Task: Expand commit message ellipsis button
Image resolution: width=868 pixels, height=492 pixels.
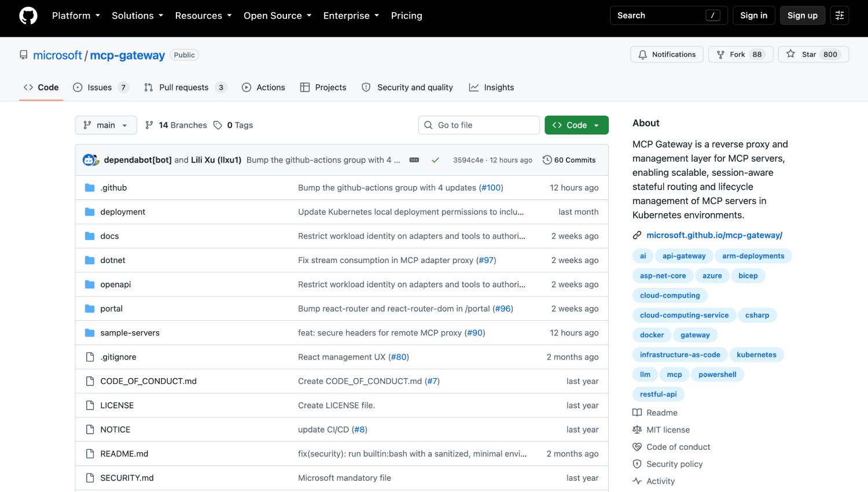Action: (414, 160)
